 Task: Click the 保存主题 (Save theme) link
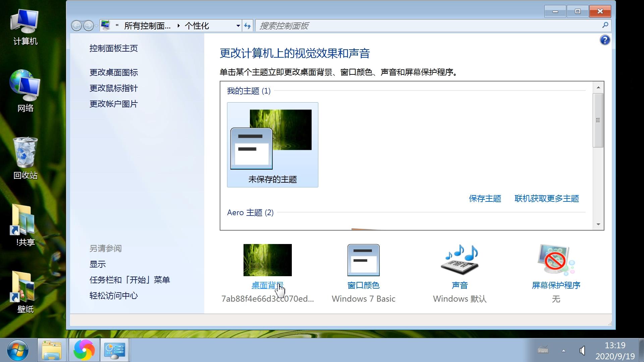484,198
